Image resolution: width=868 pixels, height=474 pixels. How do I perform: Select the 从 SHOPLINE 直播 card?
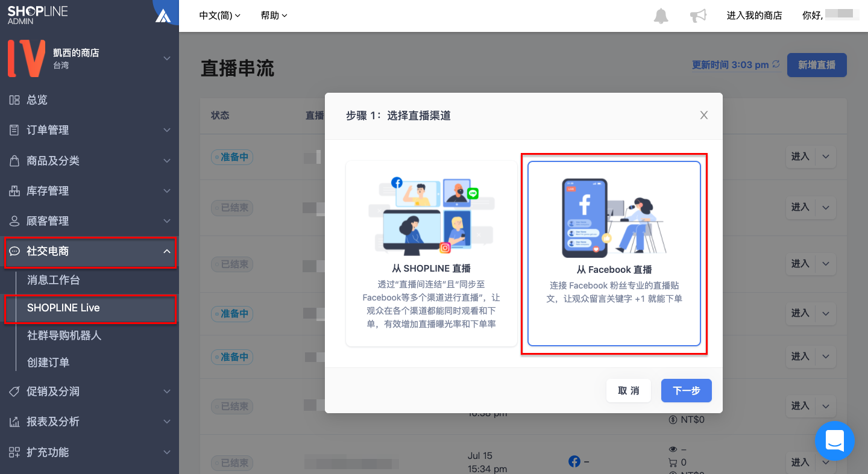pos(431,253)
